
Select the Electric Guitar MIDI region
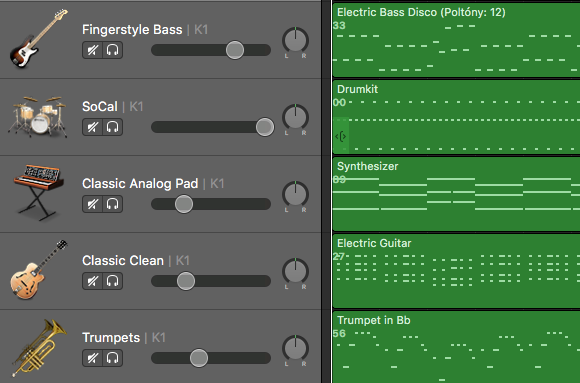pos(456,271)
